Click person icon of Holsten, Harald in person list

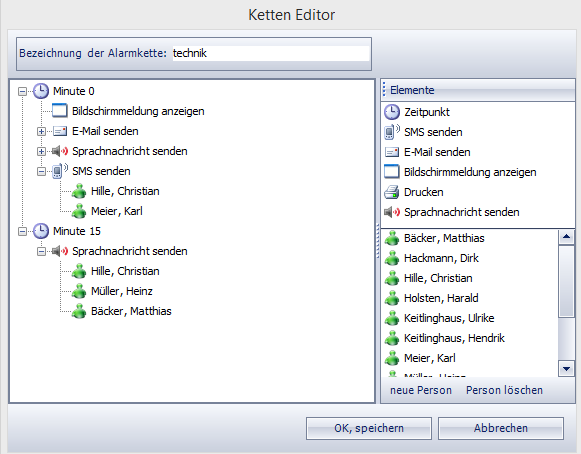point(392,298)
